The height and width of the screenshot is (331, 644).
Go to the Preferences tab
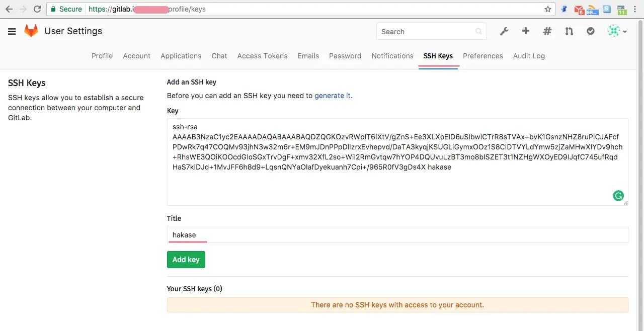pos(482,56)
